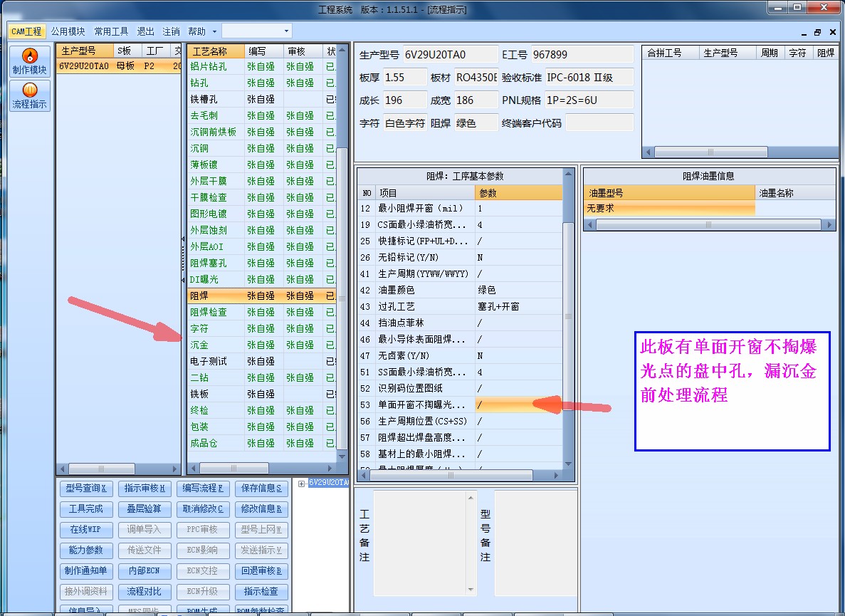
Task: Click the 流程对比 button
Action: [x=145, y=592]
